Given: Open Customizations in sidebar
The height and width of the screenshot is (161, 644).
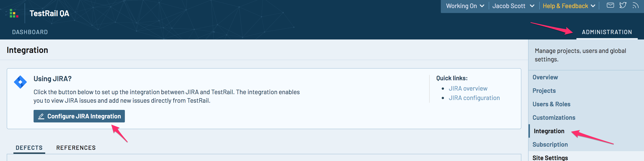Looking at the screenshot, I should (554, 118).
